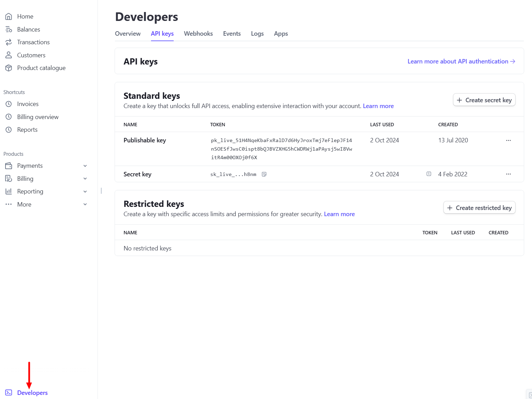Open the Developers terminal icon
The image size is (532, 399).
9,392
